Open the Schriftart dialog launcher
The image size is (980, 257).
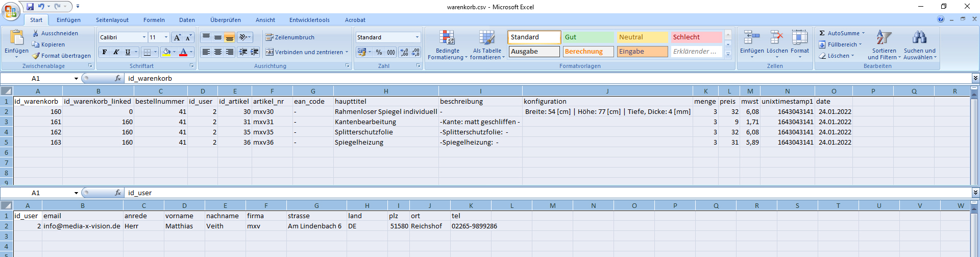(192, 66)
